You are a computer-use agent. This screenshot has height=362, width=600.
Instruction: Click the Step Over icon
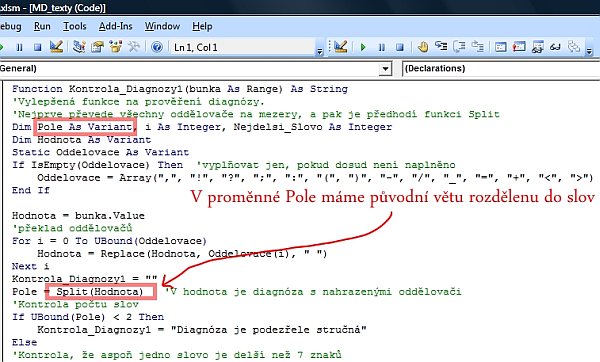(459, 47)
